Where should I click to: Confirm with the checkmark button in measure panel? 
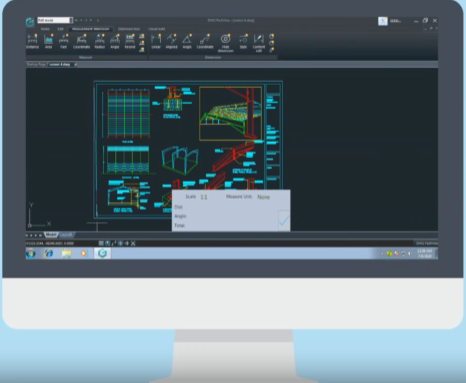(x=284, y=220)
